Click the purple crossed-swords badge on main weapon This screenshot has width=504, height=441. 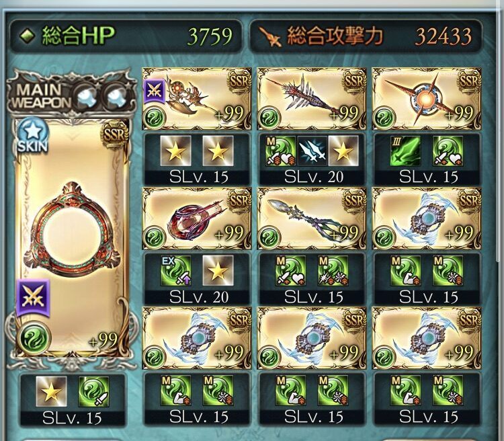coord(34,298)
